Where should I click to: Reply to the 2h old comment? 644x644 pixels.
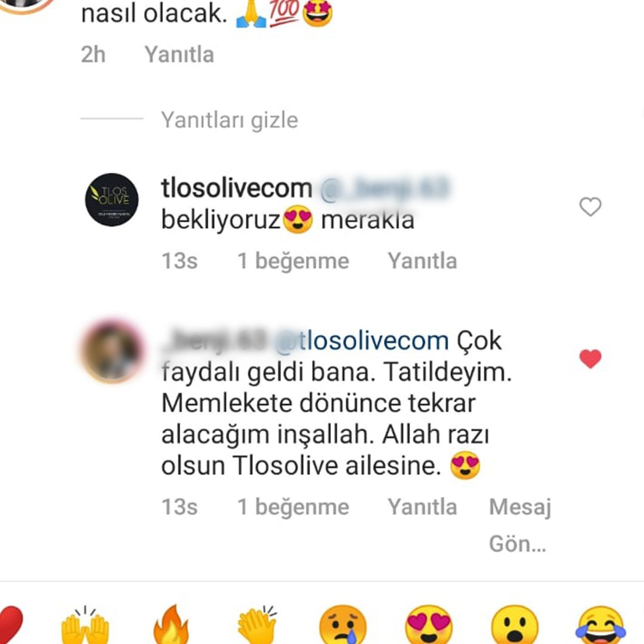point(179,54)
